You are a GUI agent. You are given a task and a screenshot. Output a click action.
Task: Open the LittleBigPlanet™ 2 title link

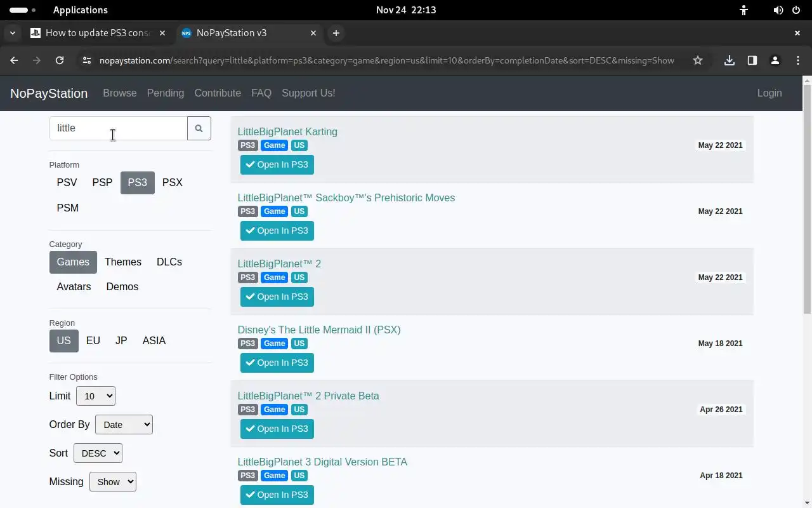(279, 264)
